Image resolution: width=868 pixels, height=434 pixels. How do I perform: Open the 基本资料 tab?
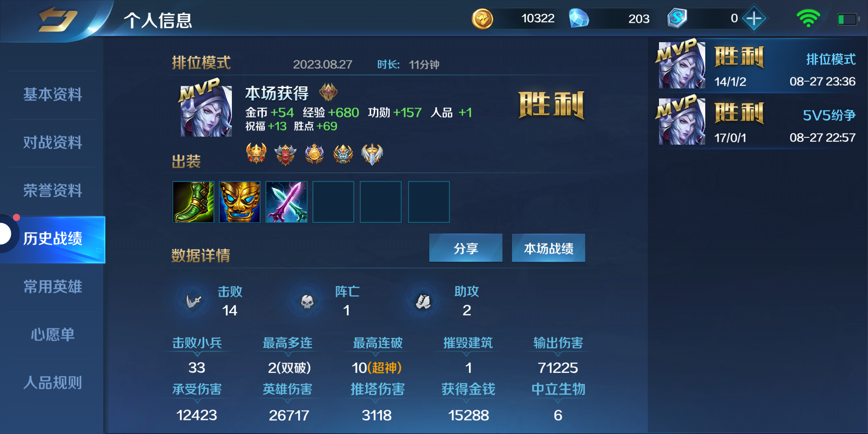53,95
